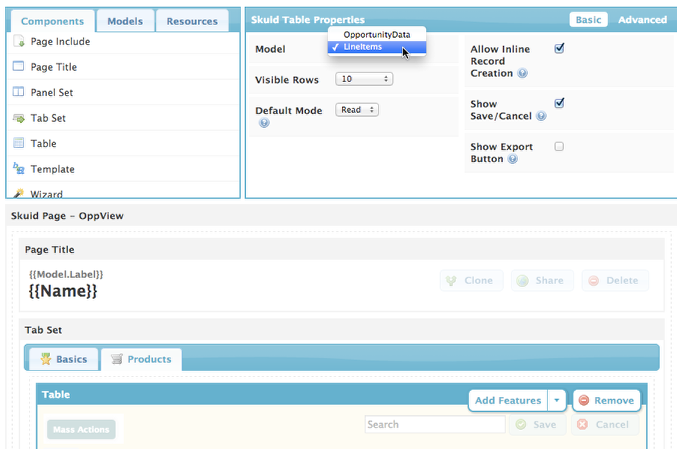Viewport: 677px width, 449px height.
Task: Uncheck the Show Save/Cancel checkbox
Action: 559,103
